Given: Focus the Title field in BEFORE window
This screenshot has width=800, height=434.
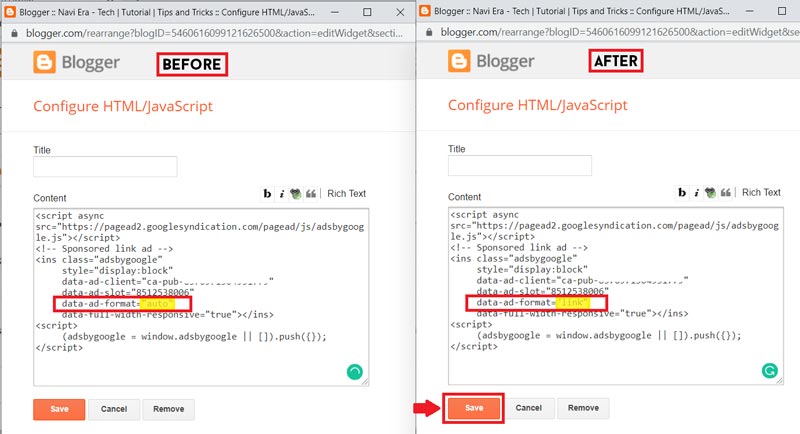Looking at the screenshot, I should tap(105, 167).
